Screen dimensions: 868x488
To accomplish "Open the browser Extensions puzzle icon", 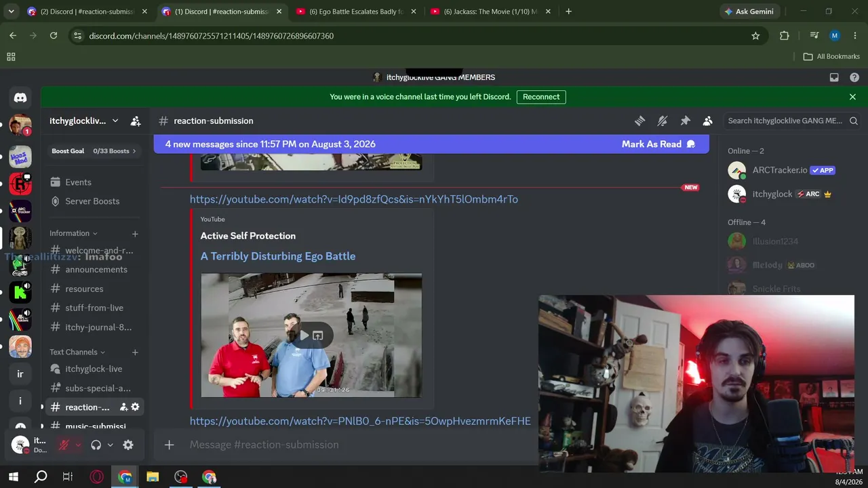I will (785, 36).
